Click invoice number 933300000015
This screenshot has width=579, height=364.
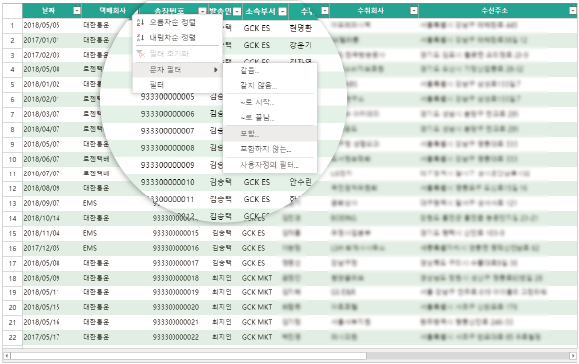tap(176, 233)
